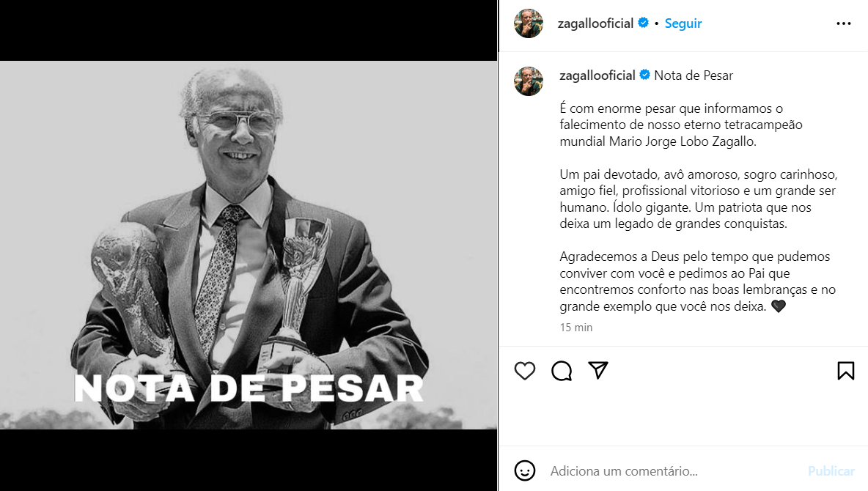Open zagallooficial username in the caption
868x491 pixels.
(597, 75)
